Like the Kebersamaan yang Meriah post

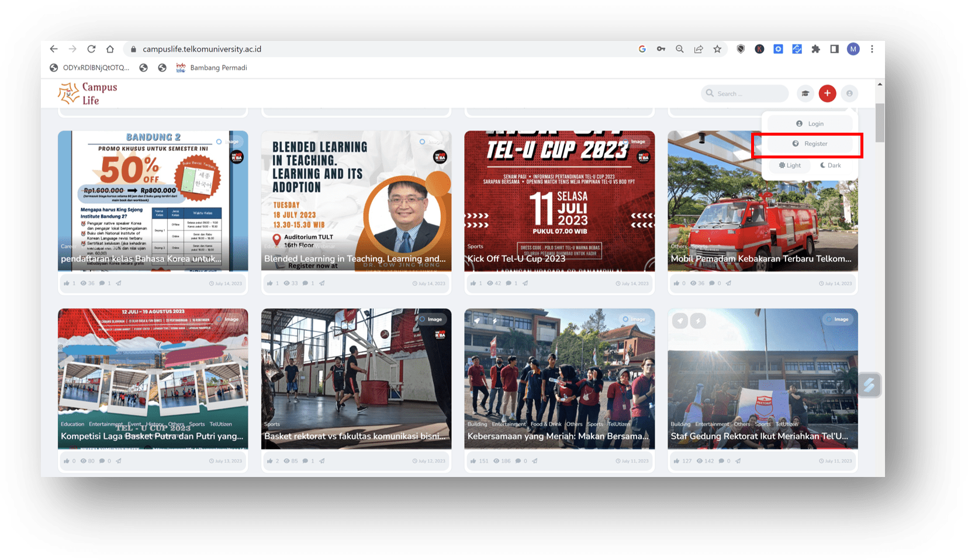pos(473,461)
